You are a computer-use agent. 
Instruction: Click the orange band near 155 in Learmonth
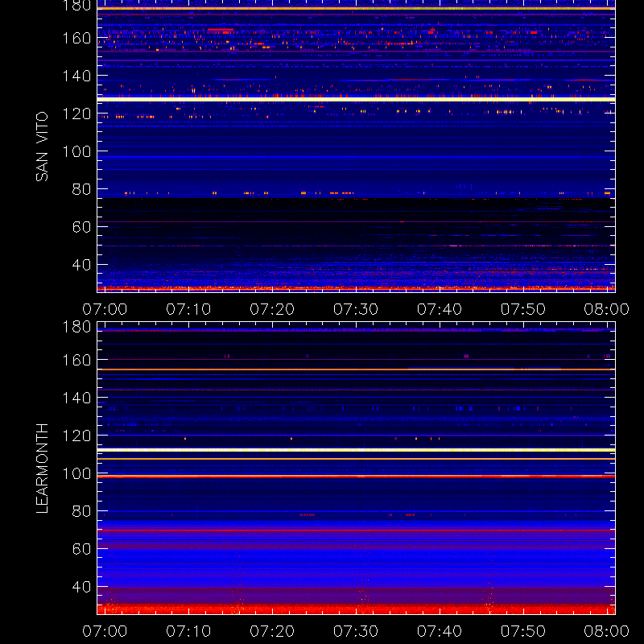point(356,369)
